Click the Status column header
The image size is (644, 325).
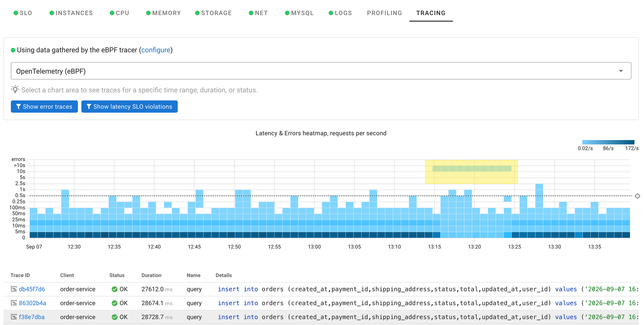[117, 275]
